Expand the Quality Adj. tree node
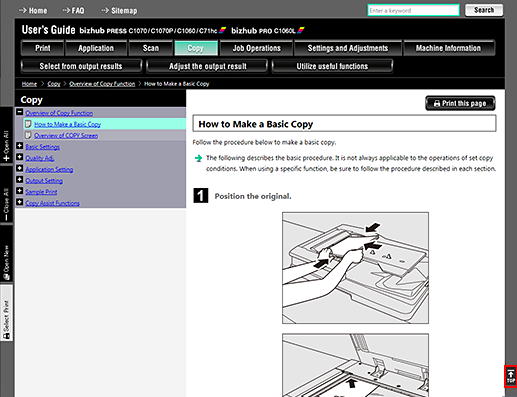 coord(20,157)
